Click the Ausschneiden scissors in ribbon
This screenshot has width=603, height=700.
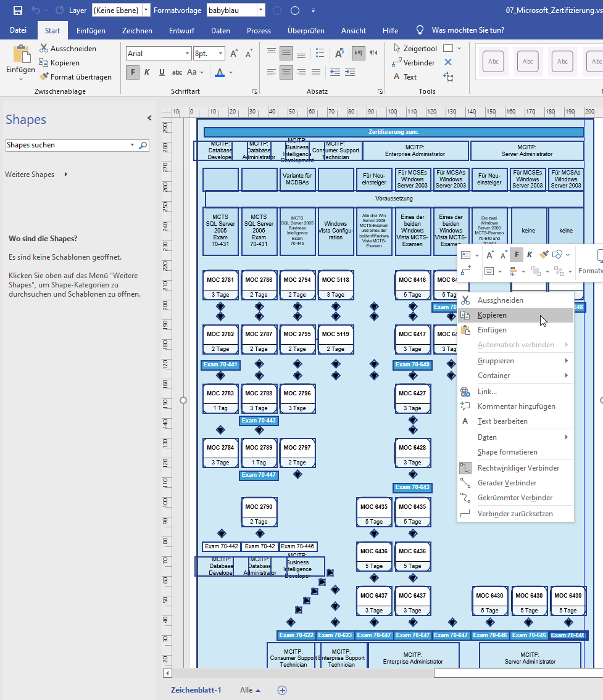(x=68, y=48)
